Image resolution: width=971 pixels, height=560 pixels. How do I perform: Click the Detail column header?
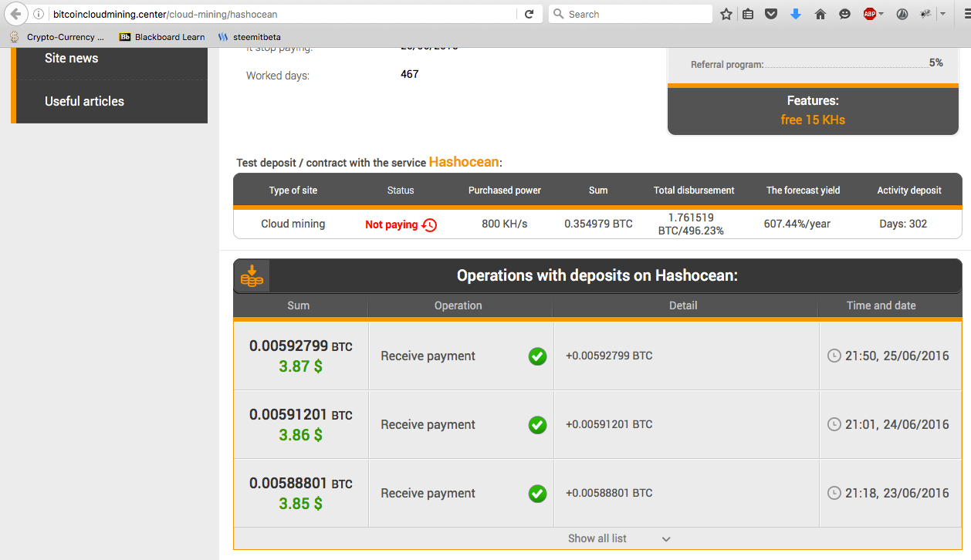(x=683, y=305)
